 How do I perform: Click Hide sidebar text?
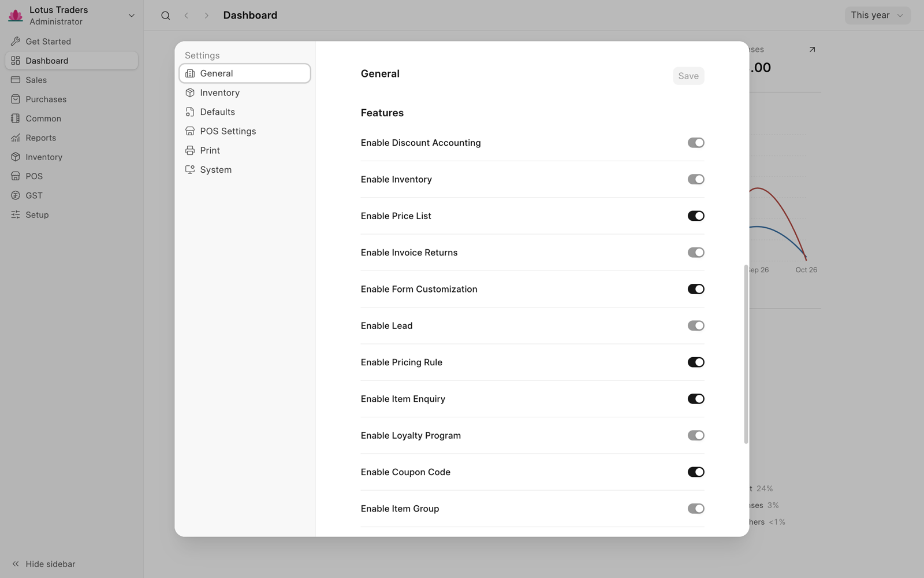click(x=50, y=564)
